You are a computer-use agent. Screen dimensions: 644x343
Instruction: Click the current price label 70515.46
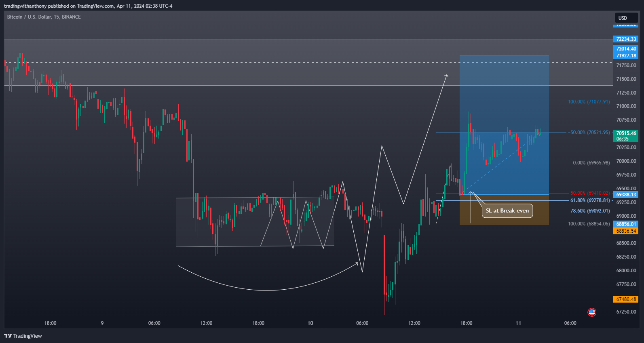click(x=626, y=133)
